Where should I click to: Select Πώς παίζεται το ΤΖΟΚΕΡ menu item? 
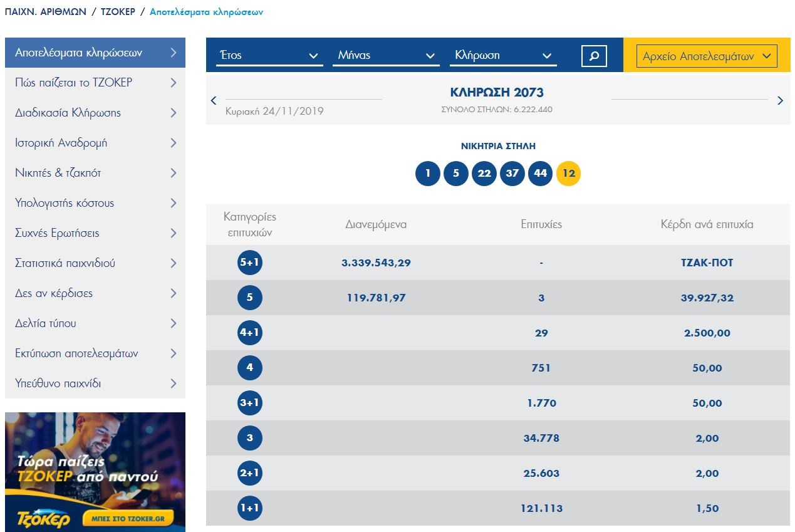pos(95,83)
